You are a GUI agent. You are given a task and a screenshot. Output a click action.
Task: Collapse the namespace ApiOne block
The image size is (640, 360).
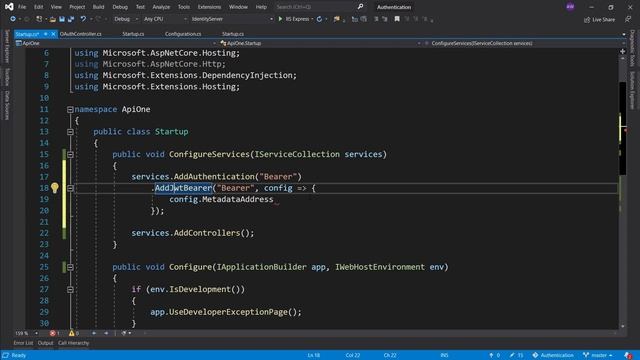click(x=70, y=109)
